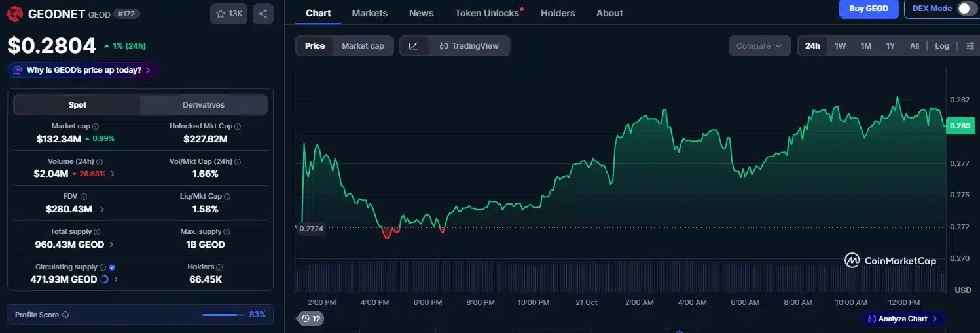Switch chart to Market cap view
This screenshot has height=333, width=980.
[363, 46]
